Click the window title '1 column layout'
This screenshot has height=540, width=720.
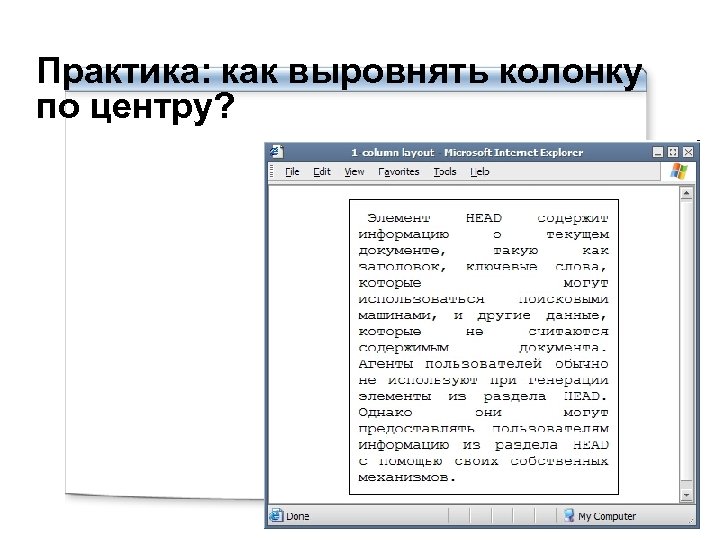click(x=393, y=152)
